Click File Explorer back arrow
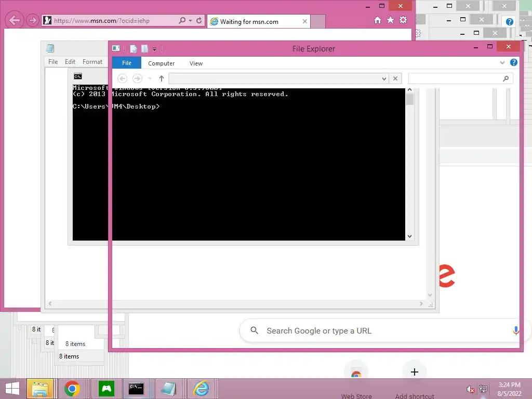Screen dimensions: 532x399 click(122, 79)
